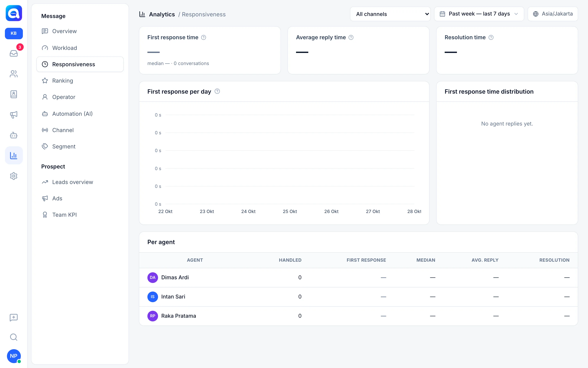Open the search magnifier icon in sidebar

(14, 337)
